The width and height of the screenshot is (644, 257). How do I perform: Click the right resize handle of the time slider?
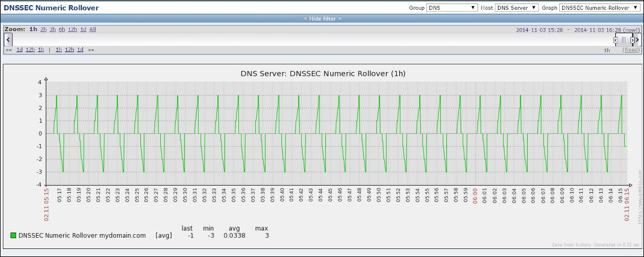tap(633, 40)
